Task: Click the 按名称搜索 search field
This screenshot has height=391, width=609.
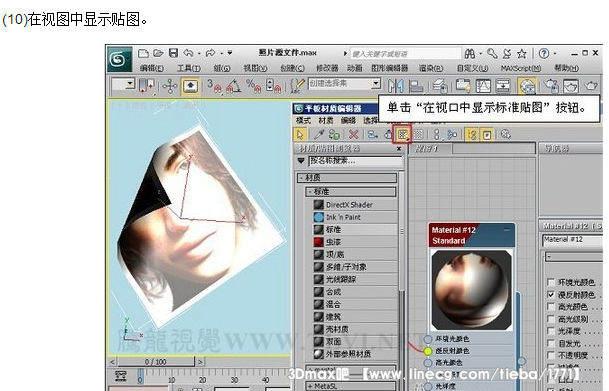Action: click(355, 160)
